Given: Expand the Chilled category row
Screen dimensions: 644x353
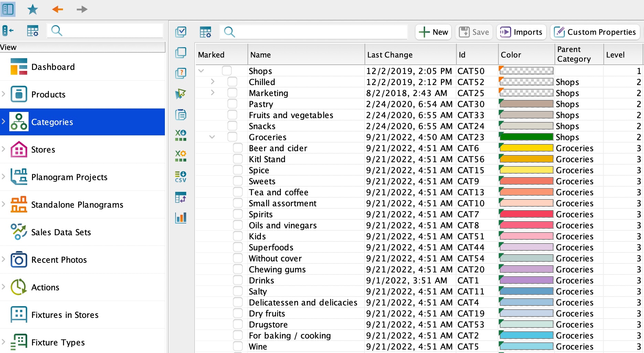Looking at the screenshot, I should [212, 82].
